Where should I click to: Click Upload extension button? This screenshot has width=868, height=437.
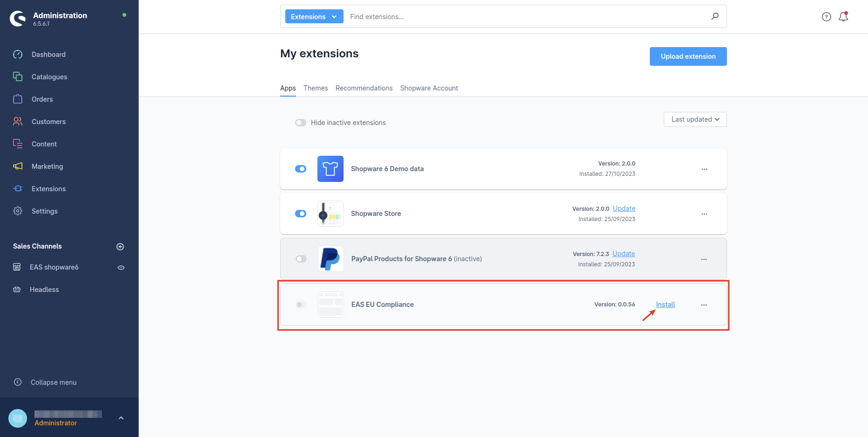(688, 56)
